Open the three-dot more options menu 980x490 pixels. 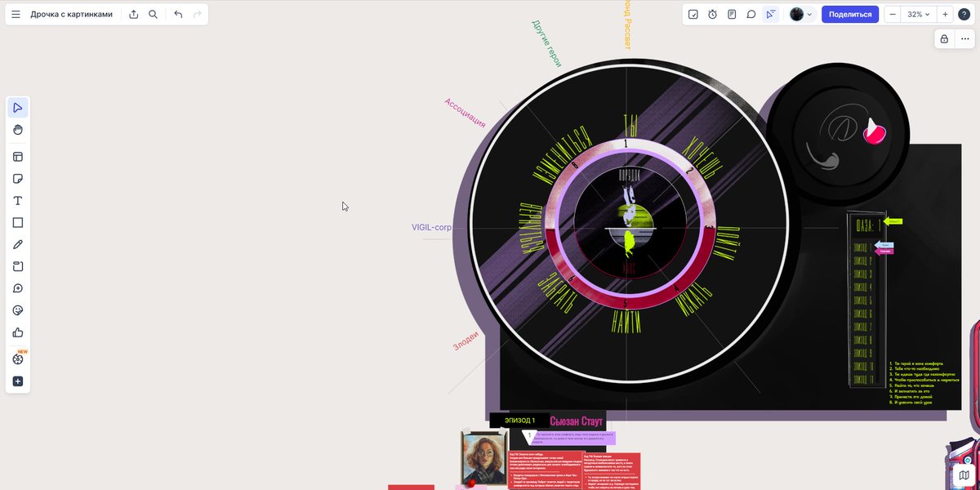click(x=964, y=39)
